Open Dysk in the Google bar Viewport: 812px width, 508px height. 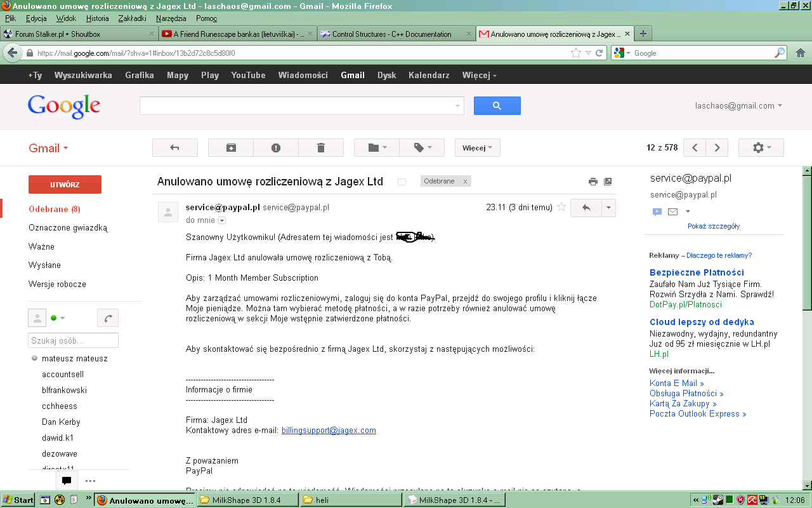point(386,75)
